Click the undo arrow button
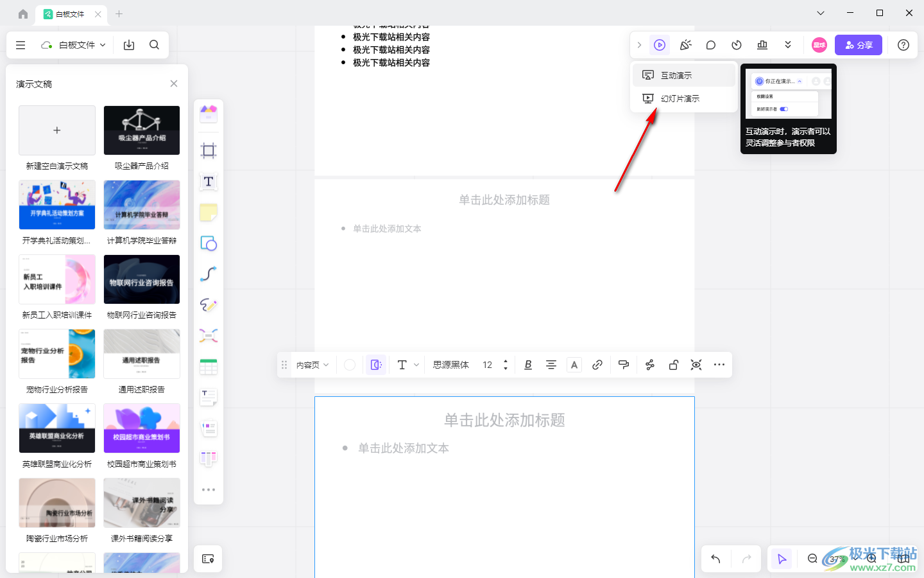The image size is (924, 578). [716, 559]
